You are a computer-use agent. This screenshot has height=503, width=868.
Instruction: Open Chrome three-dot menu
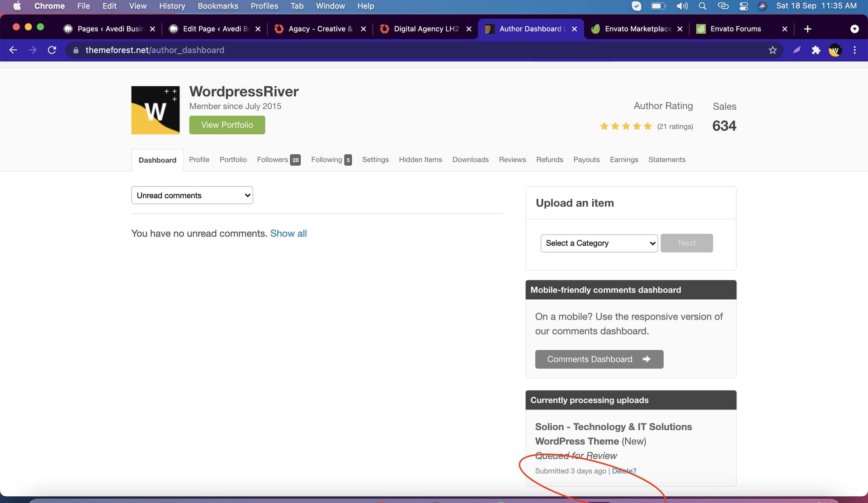[854, 50]
